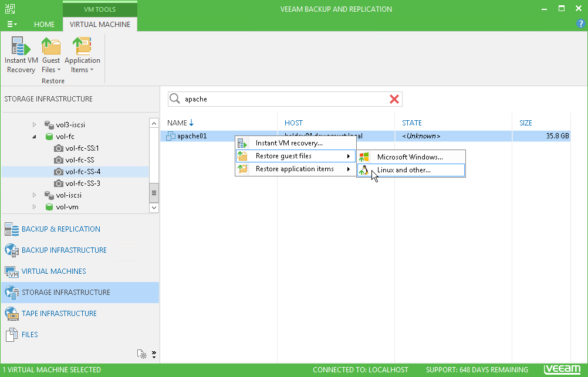588x377 pixels.
Task: Choose Restore application items menu entry
Action: click(x=296, y=169)
